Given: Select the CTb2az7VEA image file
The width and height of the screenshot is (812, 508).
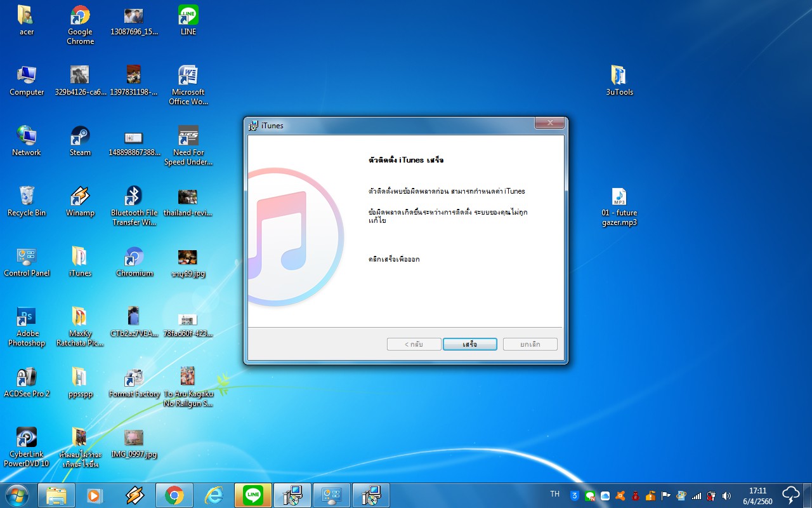Looking at the screenshot, I should coord(134,322).
